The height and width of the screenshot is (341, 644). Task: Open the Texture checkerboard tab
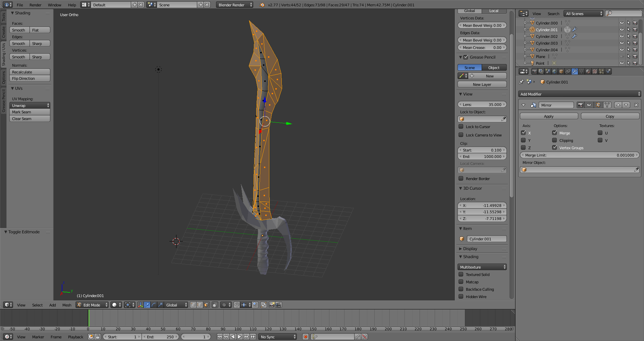595,71
